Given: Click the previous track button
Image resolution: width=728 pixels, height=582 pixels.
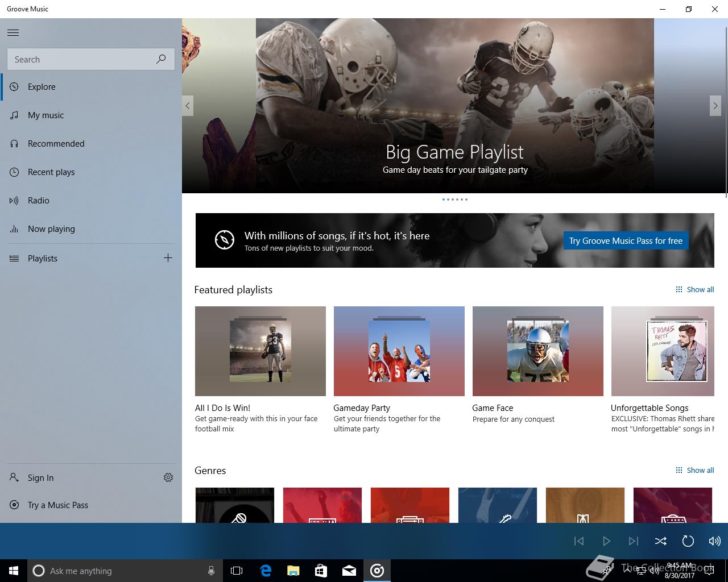Looking at the screenshot, I should 579,541.
